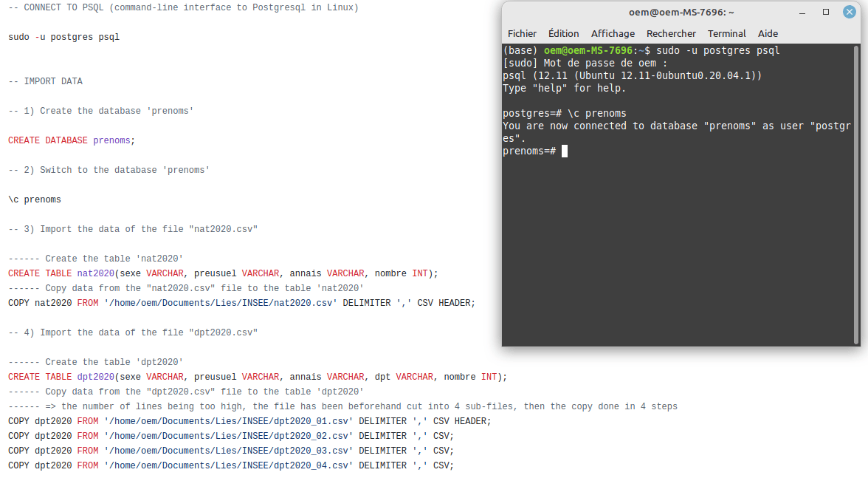Click the 'CREATE TABLE nat2020' statement
Viewport: 868px width, 478px height.
click(223, 273)
